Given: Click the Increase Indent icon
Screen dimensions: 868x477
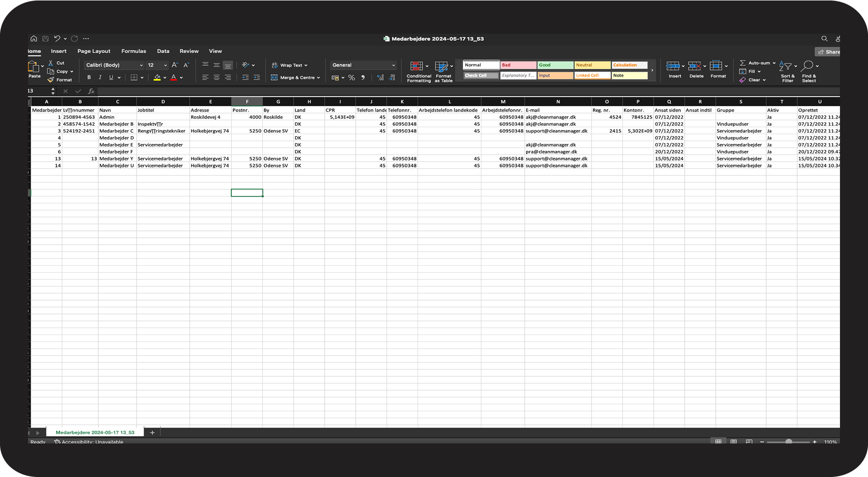Looking at the screenshot, I should tap(256, 78).
